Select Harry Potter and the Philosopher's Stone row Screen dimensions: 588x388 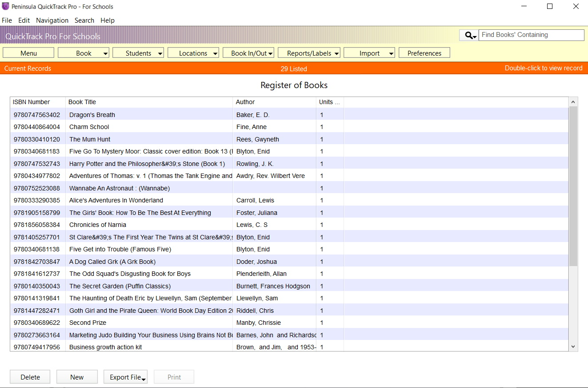point(289,164)
